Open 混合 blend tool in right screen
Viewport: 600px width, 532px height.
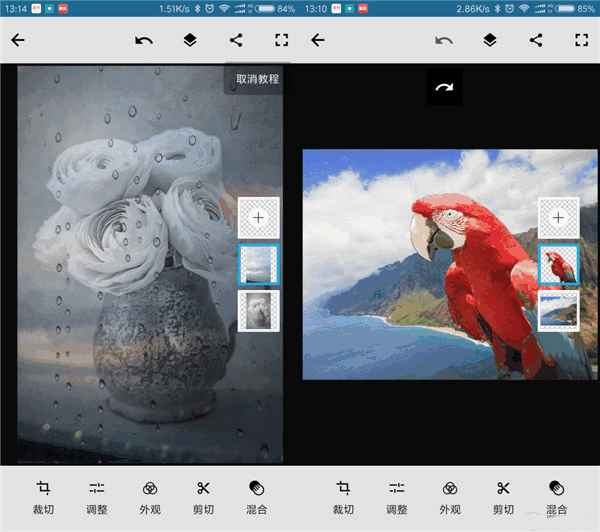[x=557, y=498]
